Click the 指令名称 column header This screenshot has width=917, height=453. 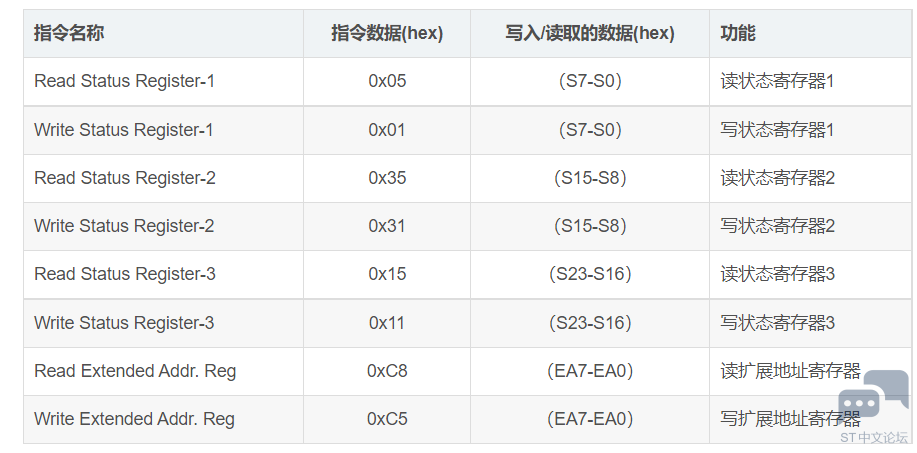point(69,33)
